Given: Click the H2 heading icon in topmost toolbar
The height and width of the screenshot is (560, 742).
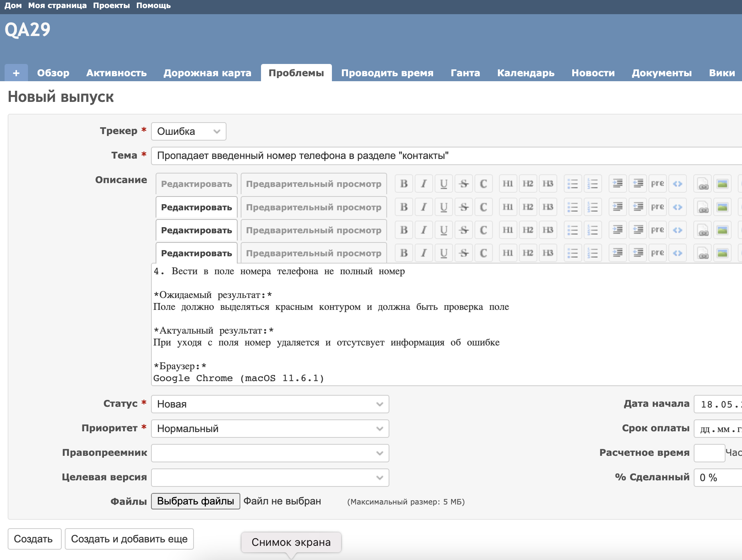Looking at the screenshot, I should pos(528,184).
